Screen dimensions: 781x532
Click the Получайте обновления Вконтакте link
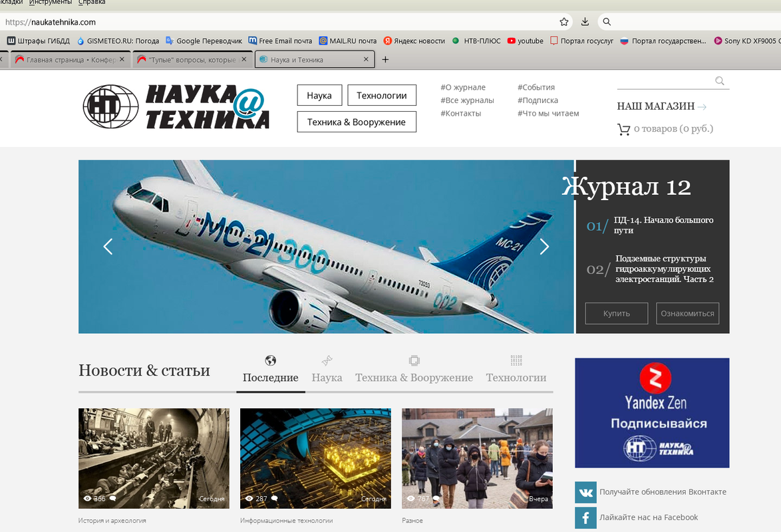pyautogui.click(x=663, y=492)
